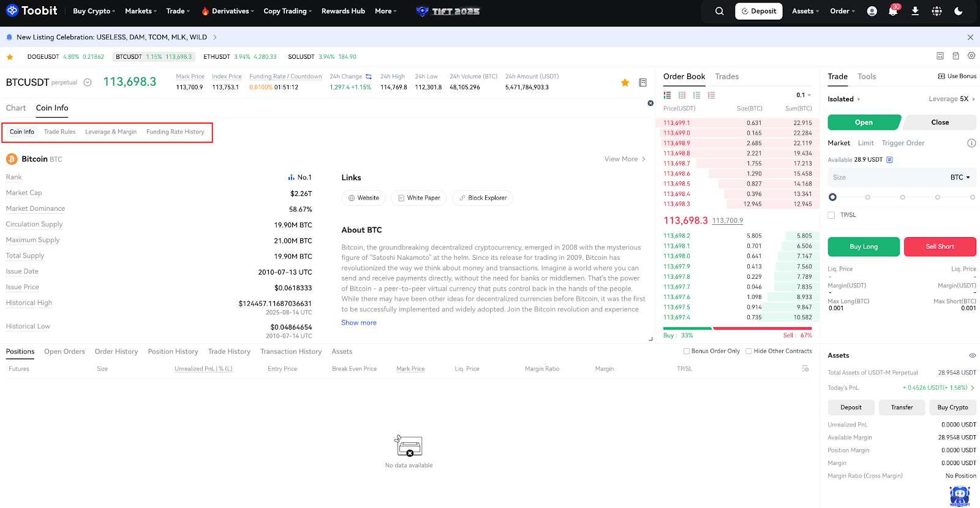Open the calculator icon at top right

coord(940,56)
